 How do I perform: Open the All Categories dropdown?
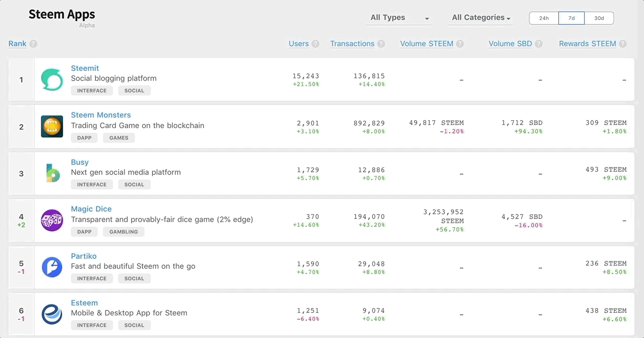point(481,18)
